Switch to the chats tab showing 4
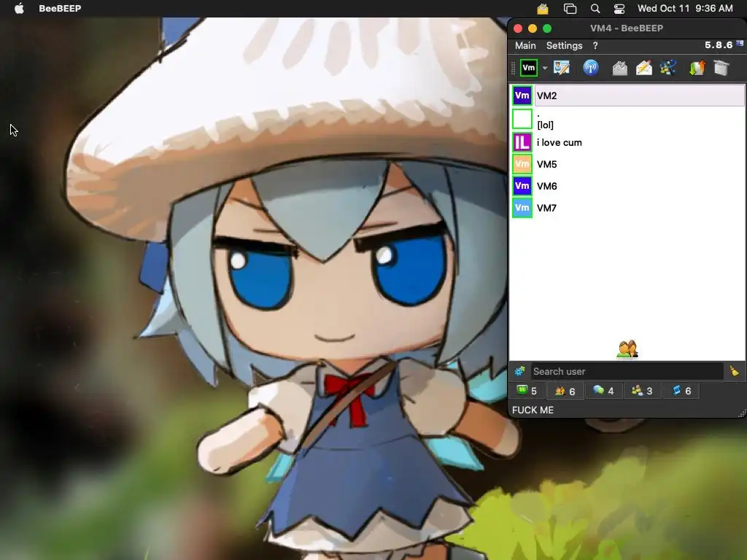Image resolution: width=747 pixels, height=560 pixels. pos(603,391)
